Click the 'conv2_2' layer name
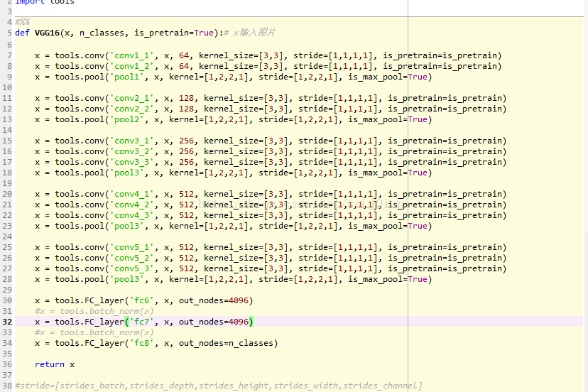588x392 pixels. [x=131, y=109]
